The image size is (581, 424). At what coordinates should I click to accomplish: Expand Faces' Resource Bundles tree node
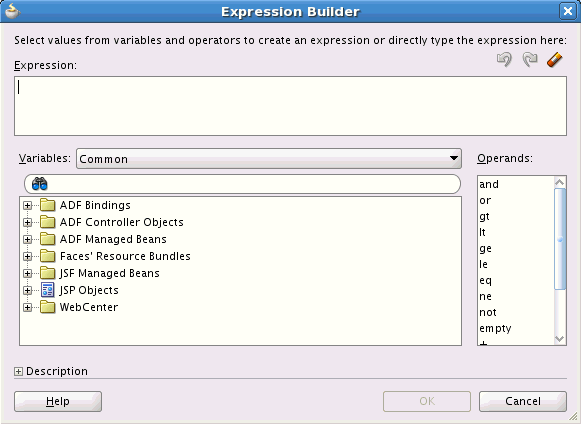click(x=27, y=256)
